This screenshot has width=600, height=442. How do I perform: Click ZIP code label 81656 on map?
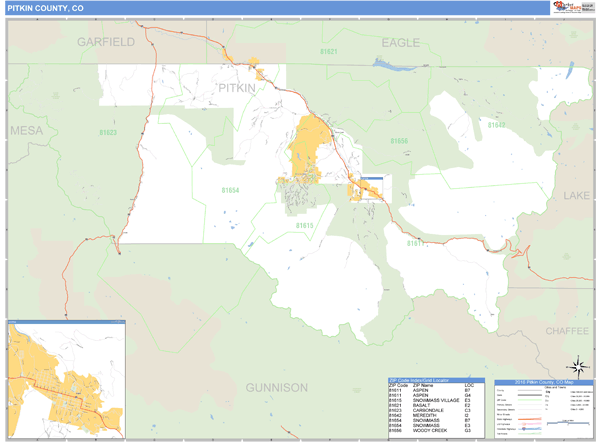399,141
